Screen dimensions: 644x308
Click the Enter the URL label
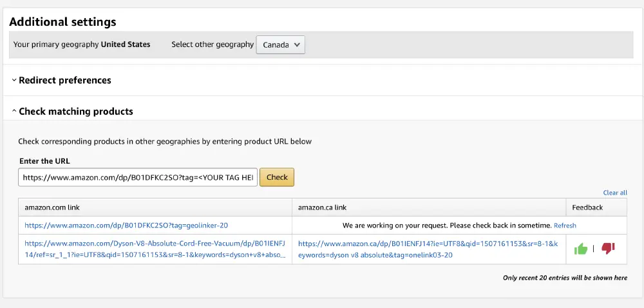click(44, 161)
